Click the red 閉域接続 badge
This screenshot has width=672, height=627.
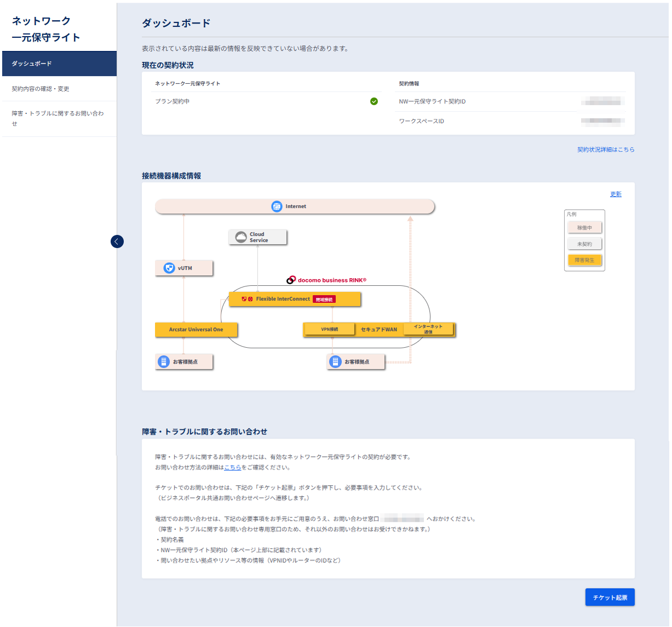324,300
